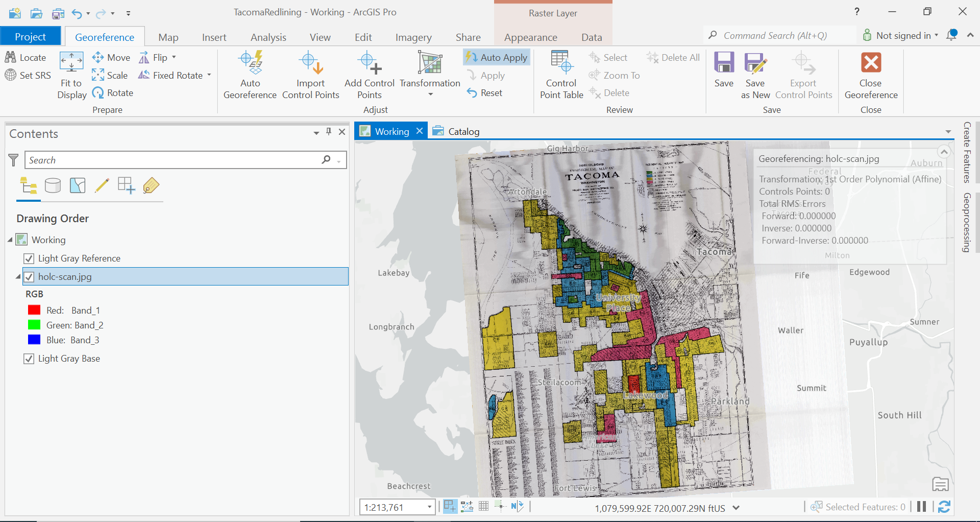
Task: Click the Blue Band_3 swatch
Action: [x=34, y=340]
